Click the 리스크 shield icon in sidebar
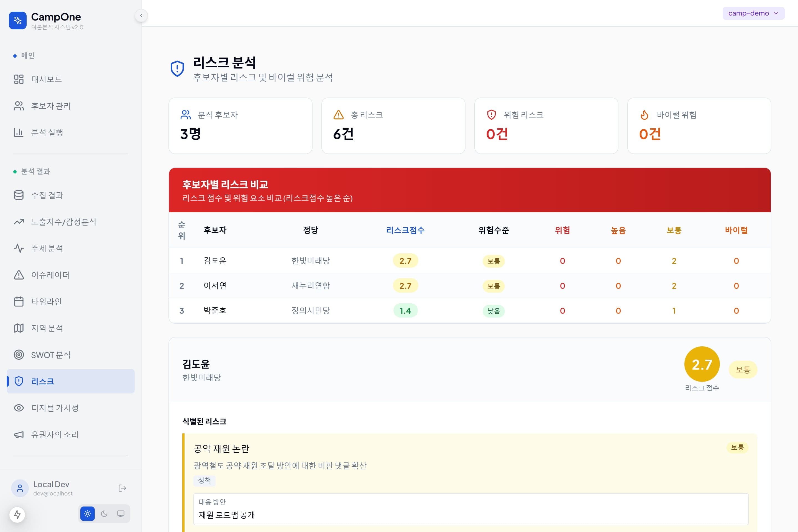Viewport: 798px width, 532px height. click(x=19, y=381)
